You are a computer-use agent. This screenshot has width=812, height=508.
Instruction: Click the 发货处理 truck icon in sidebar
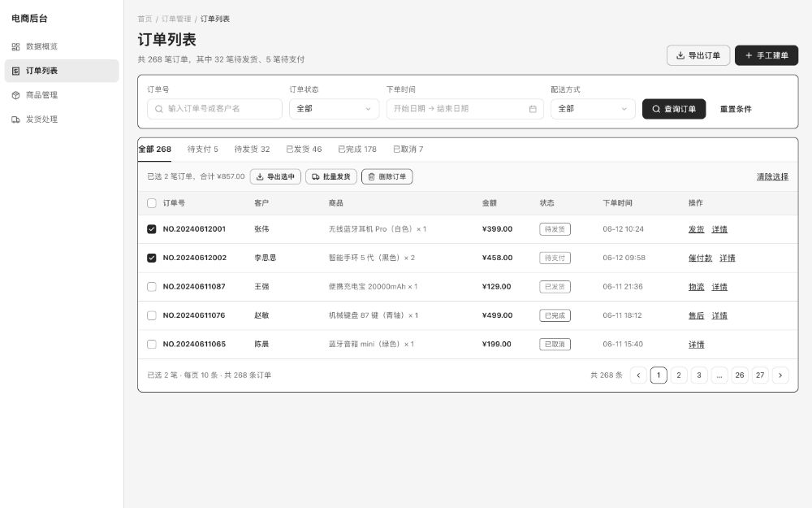click(x=15, y=119)
